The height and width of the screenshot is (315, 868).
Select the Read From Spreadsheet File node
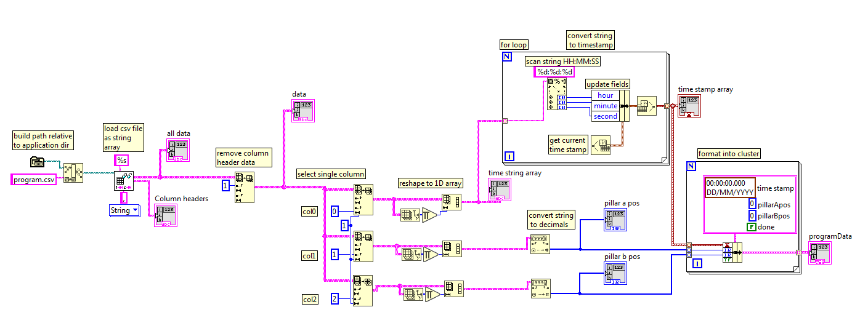(x=123, y=180)
